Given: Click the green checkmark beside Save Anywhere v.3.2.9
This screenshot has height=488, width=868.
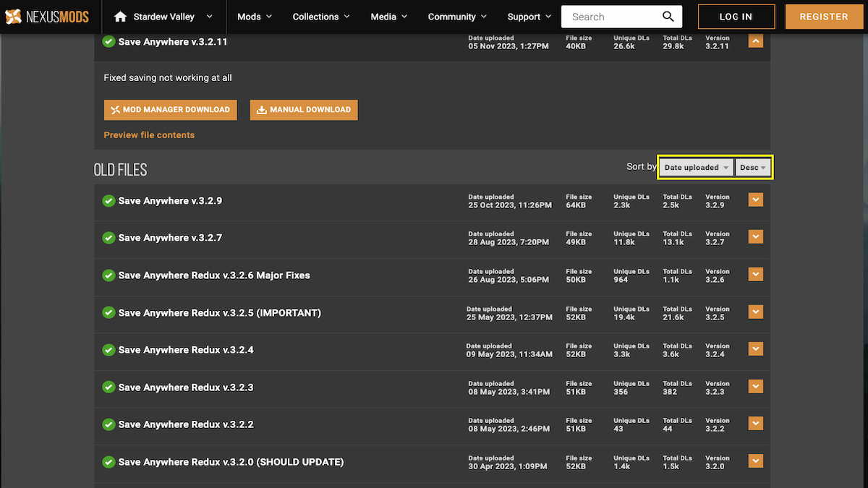Looking at the screenshot, I should 109,200.
